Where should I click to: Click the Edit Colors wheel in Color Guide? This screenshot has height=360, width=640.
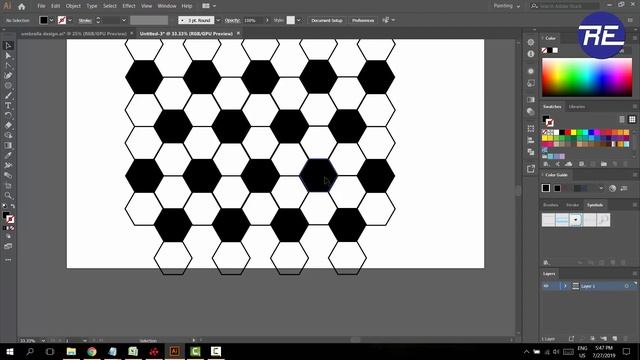click(x=612, y=188)
